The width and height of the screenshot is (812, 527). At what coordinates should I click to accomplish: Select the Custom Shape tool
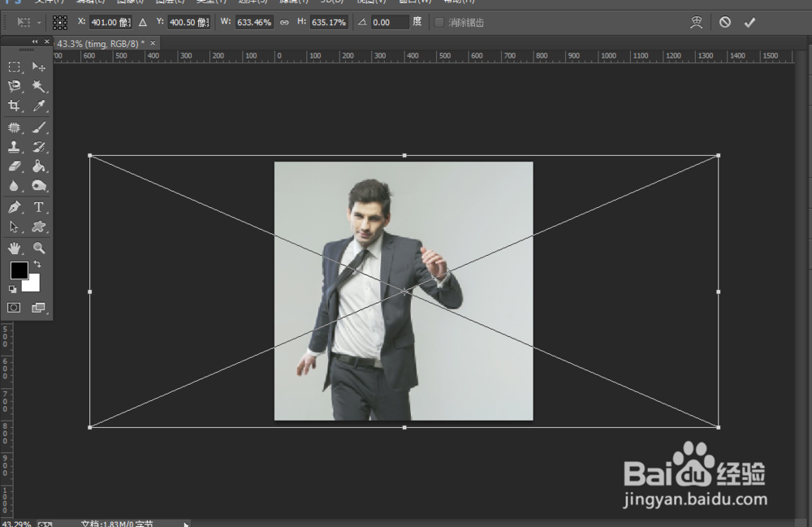click(x=38, y=227)
